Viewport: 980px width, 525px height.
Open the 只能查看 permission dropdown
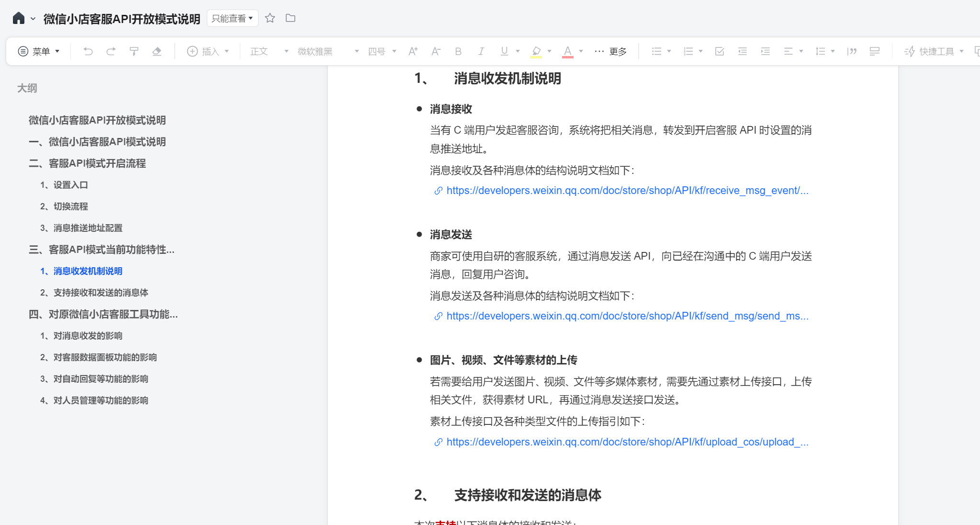pyautogui.click(x=233, y=18)
